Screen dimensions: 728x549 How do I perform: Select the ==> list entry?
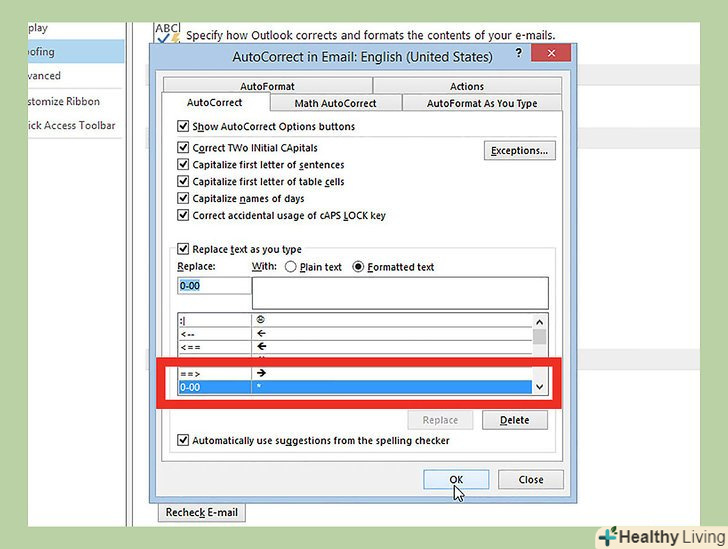(x=355, y=373)
